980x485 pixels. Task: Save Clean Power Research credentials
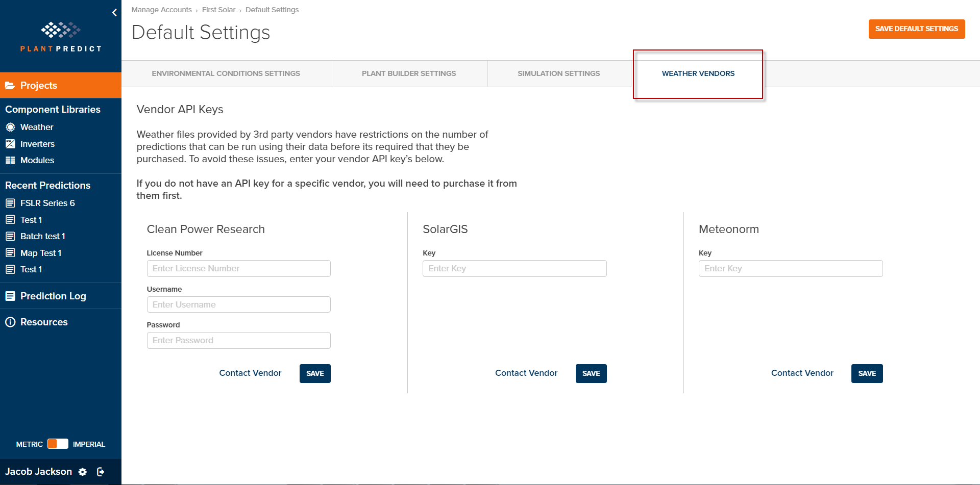pos(315,373)
